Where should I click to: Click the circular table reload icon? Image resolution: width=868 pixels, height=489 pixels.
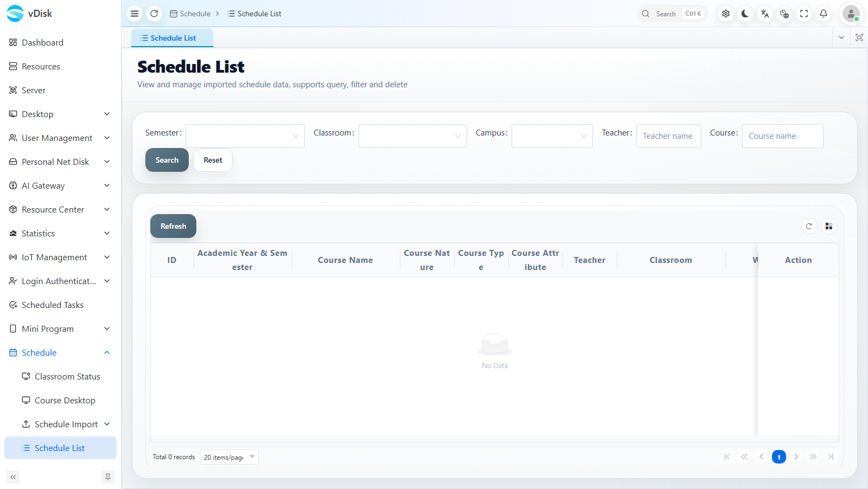(809, 226)
